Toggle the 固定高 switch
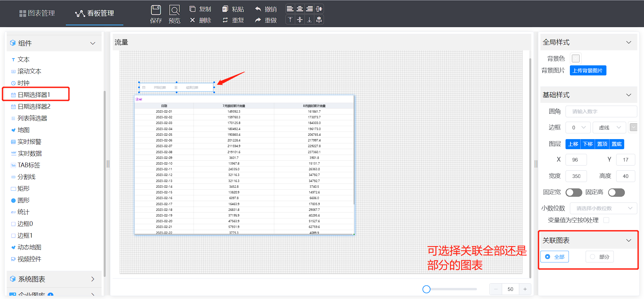Viewport: 644px width, 299px height. (x=616, y=192)
